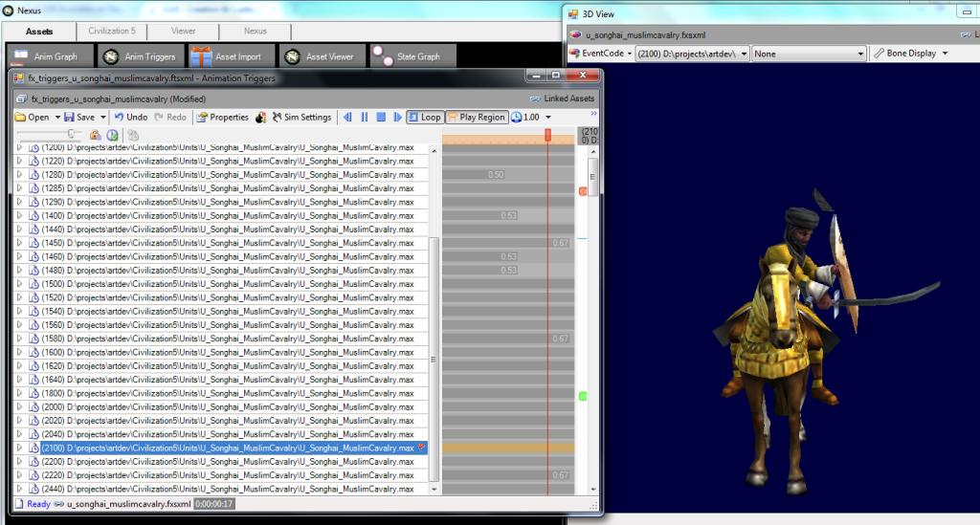The image size is (980, 525).
Task: Open the playback speed 1.00 dropdown
Action: [548, 118]
